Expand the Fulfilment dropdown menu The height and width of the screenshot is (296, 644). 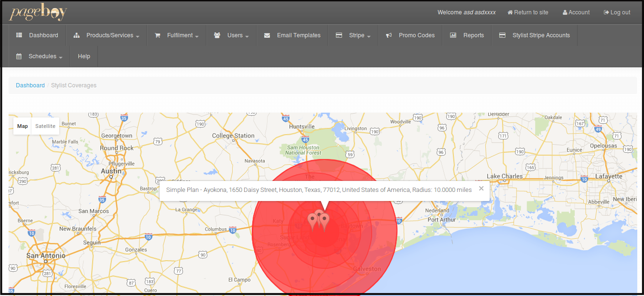pyautogui.click(x=177, y=35)
